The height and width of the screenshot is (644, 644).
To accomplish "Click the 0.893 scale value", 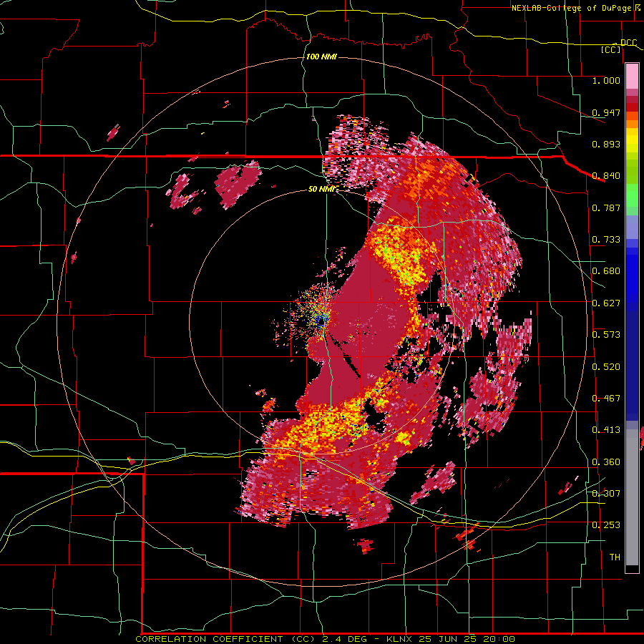I will point(606,144).
